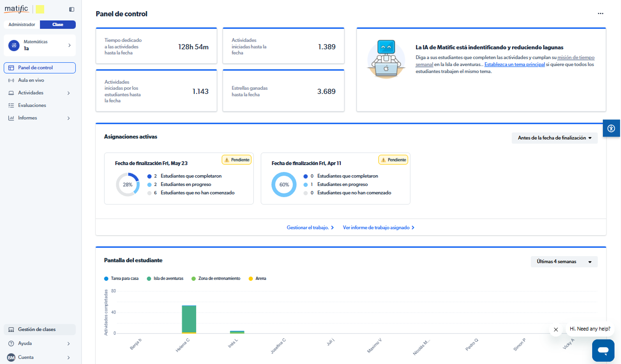Screen dimensions: 621x364
Task: Switch to the Clase mode
Action: tap(58, 25)
